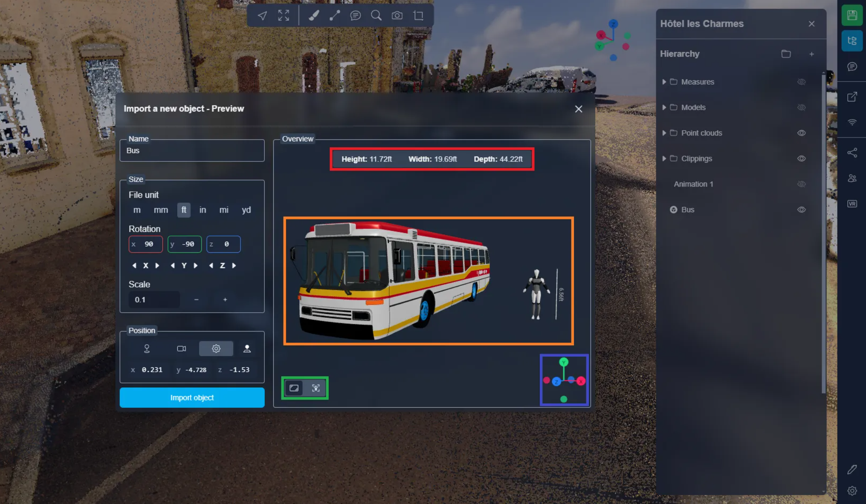Expand the Clippings folder
866x504 pixels.
click(x=664, y=158)
